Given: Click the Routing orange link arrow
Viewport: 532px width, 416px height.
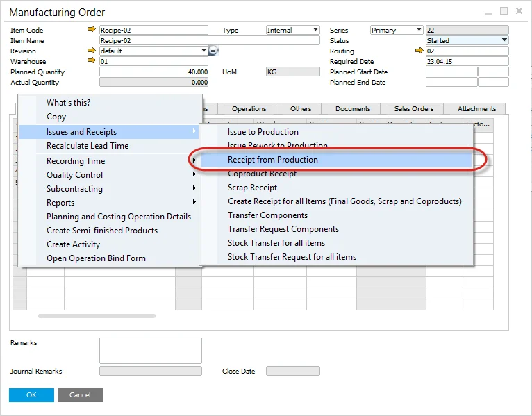Looking at the screenshot, I should [x=419, y=51].
